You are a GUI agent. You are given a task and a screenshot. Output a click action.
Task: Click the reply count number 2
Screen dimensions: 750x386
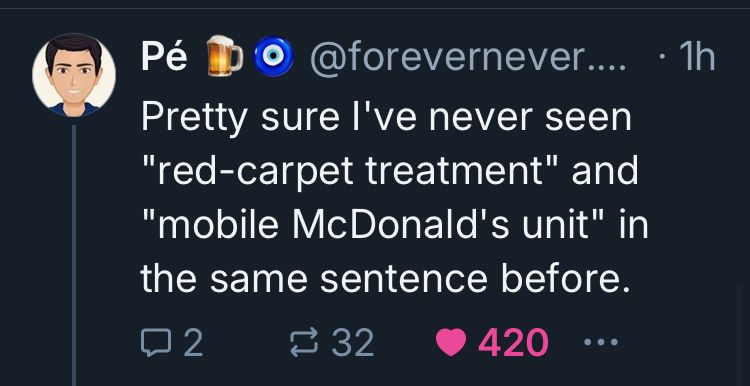[x=193, y=342]
